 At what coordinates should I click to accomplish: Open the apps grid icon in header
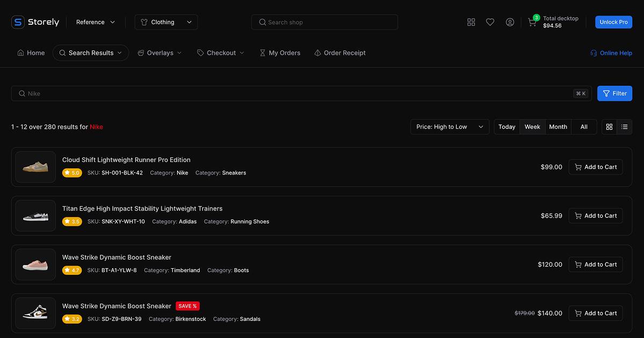click(471, 22)
